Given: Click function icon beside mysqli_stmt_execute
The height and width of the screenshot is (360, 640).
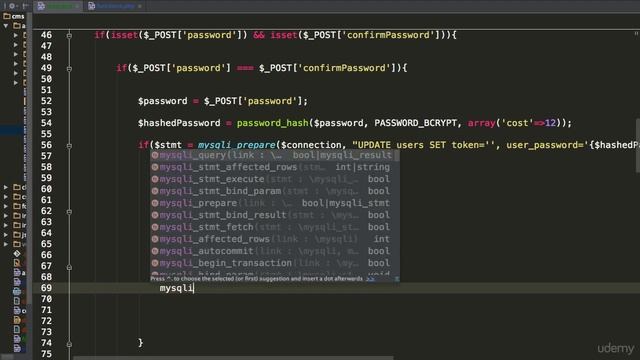Looking at the screenshot, I should coord(155,179).
